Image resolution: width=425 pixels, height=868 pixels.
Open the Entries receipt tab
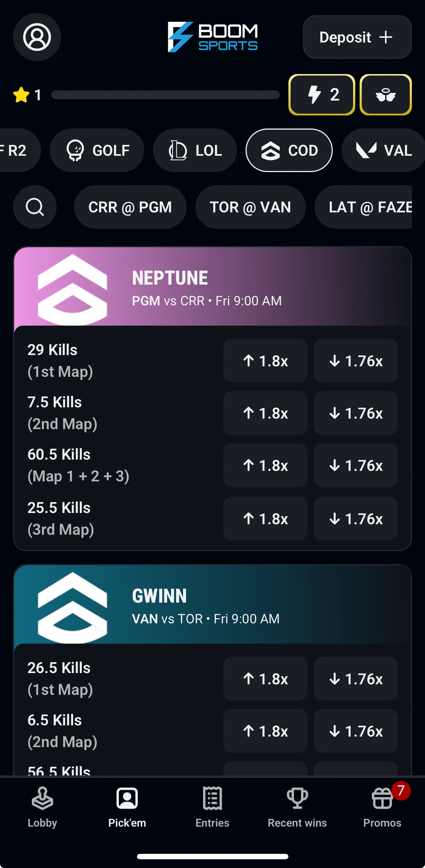pyautogui.click(x=212, y=807)
